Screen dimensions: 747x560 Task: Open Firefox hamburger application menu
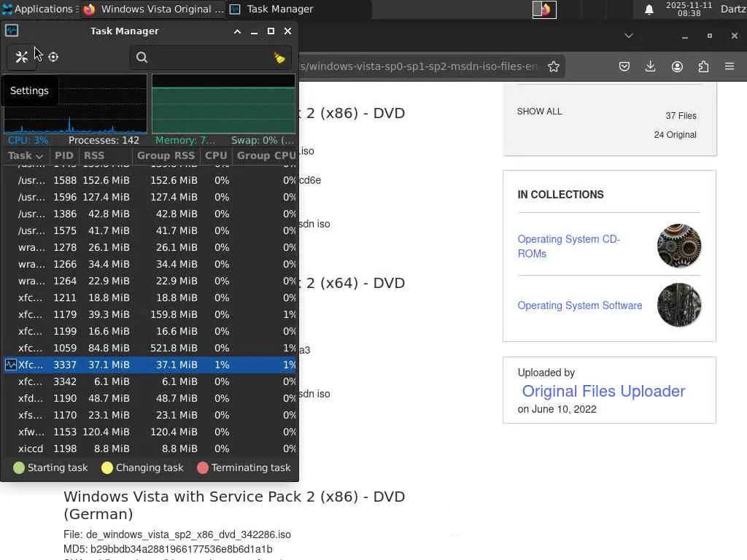pyautogui.click(x=729, y=66)
